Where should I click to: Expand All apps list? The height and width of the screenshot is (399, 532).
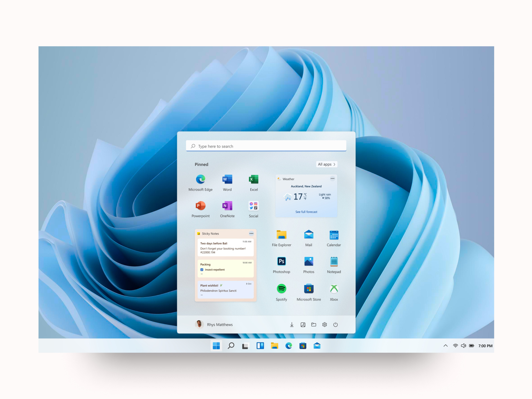tap(327, 164)
